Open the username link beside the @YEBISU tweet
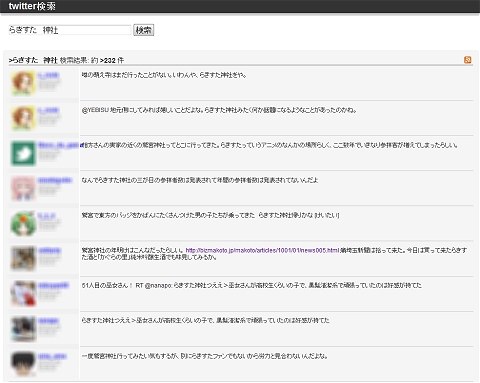Image resolution: width=480 pixels, height=383 pixels. coord(48,110)
